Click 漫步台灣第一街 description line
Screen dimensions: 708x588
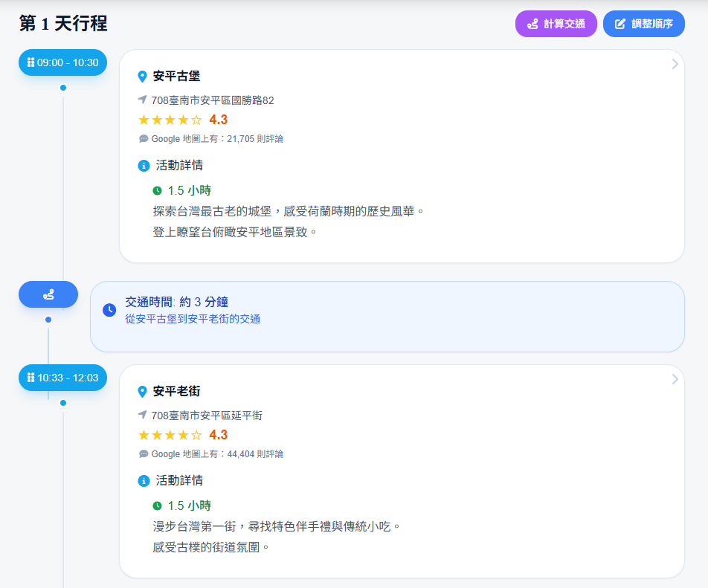pos(277,526)
